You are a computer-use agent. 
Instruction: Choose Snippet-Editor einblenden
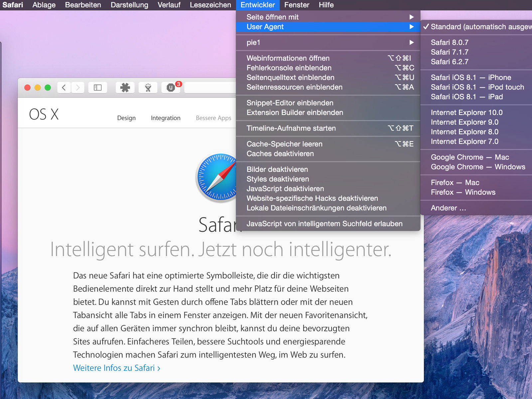click(328, 103)
